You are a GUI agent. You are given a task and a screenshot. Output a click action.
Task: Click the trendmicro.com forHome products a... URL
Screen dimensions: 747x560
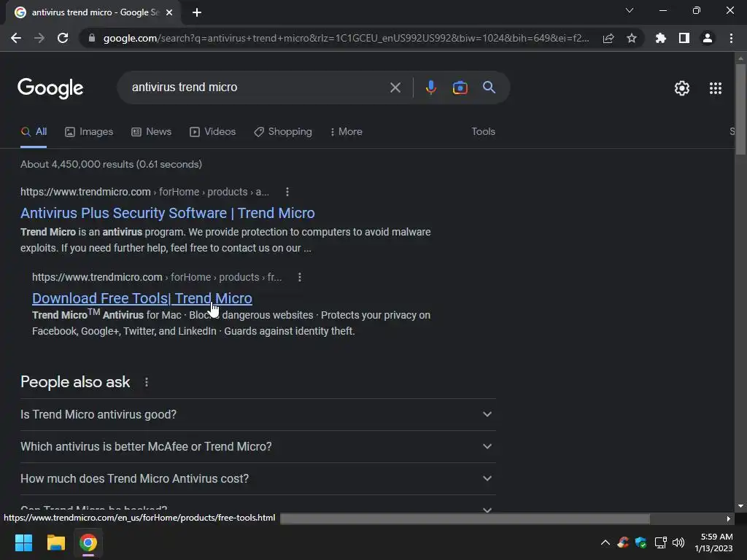coord(145,192)
